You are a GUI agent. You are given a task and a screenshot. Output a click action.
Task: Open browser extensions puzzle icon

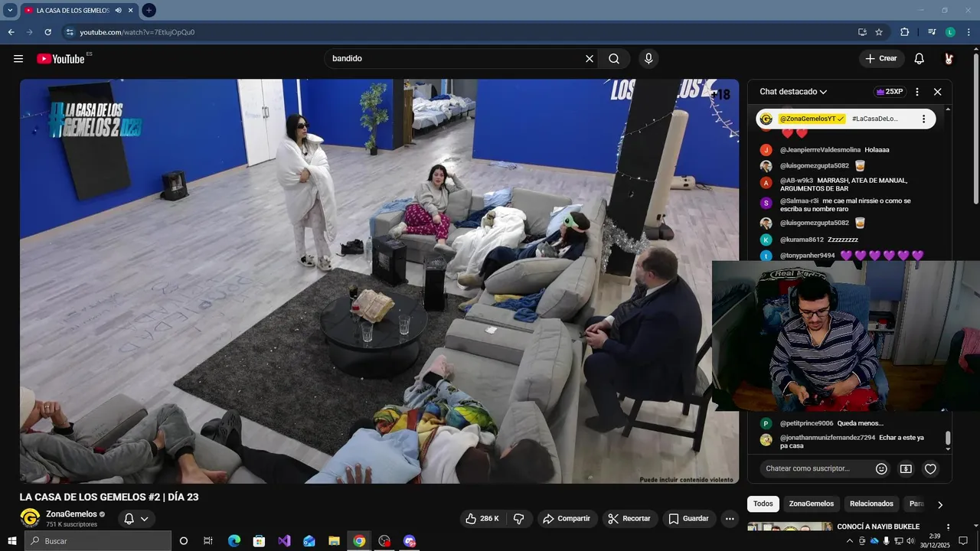(x=904, y=32)
